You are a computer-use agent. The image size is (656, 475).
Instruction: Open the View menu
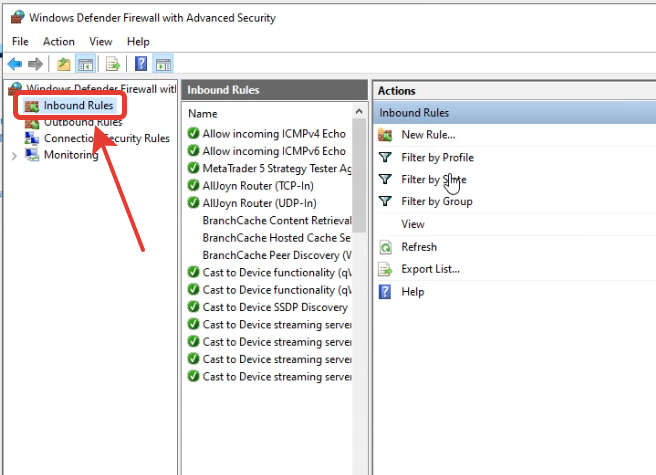click(100, 41)
